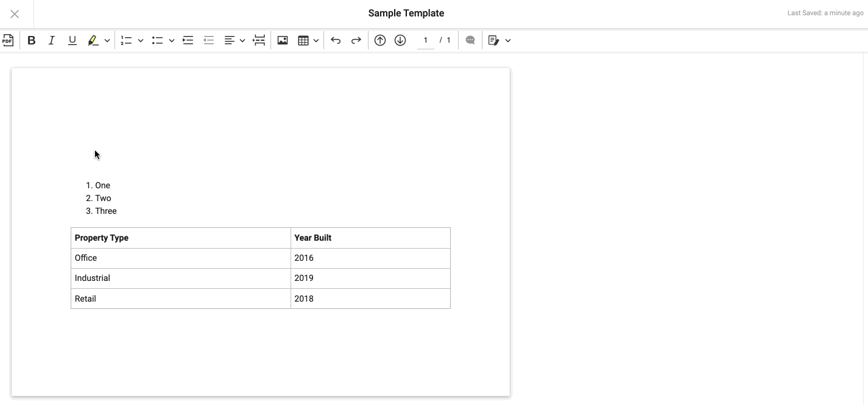Insert a table
This screenshot has height=404, width=868.
coord(303,40)
